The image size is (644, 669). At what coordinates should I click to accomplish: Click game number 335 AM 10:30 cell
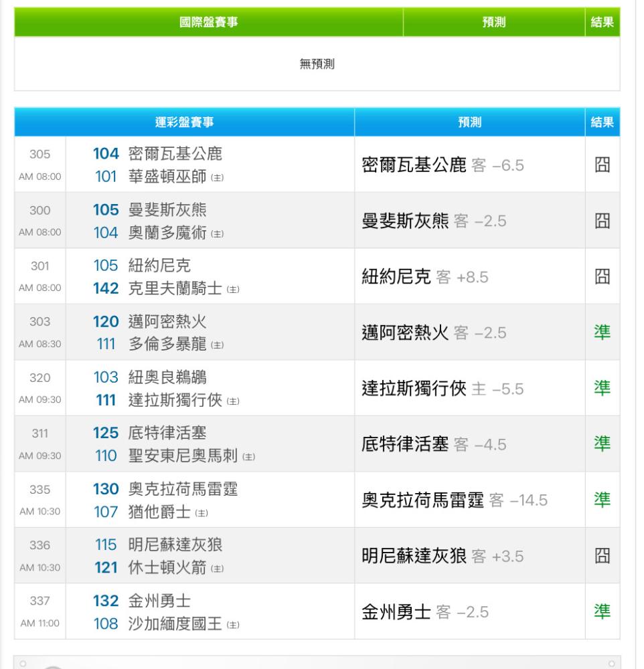(x=40, y=500)
